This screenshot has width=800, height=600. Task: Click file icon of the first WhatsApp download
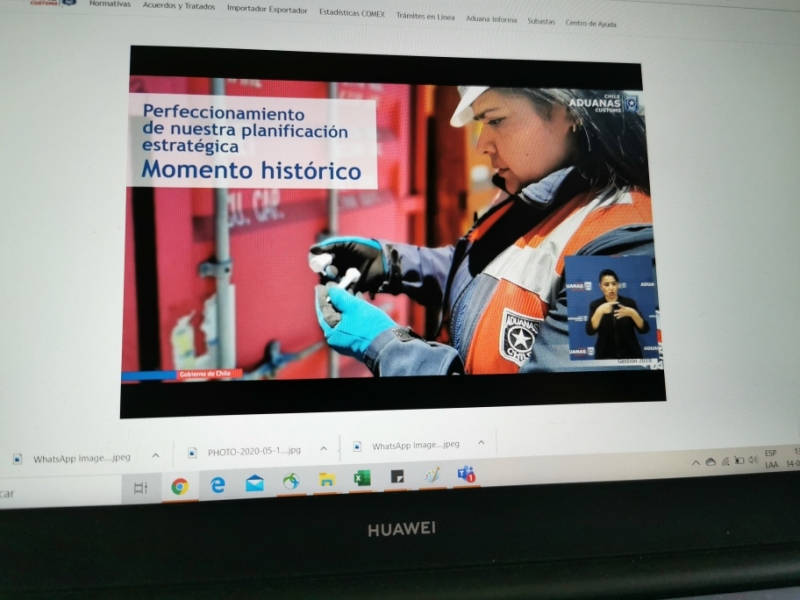coord(17,459)
